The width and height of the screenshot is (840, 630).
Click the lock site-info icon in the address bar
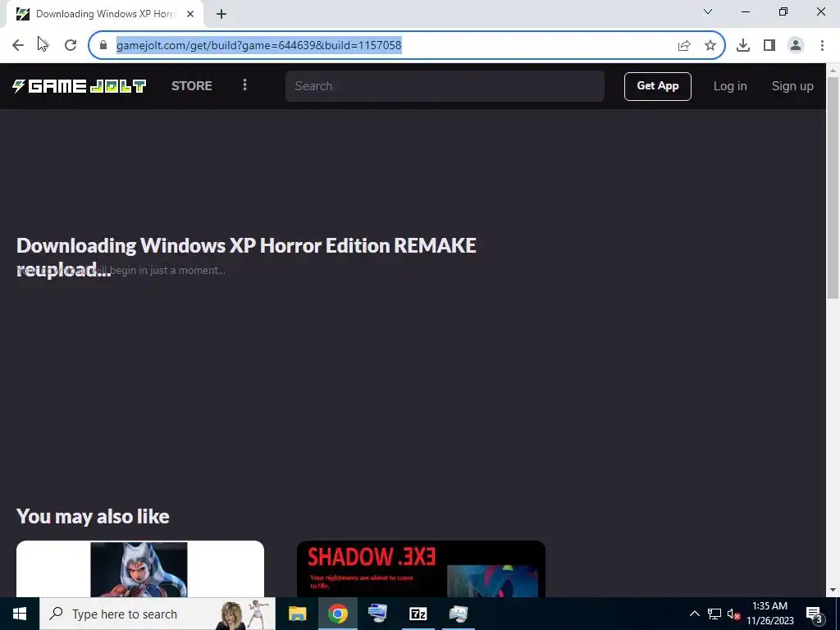coord(103,45)
